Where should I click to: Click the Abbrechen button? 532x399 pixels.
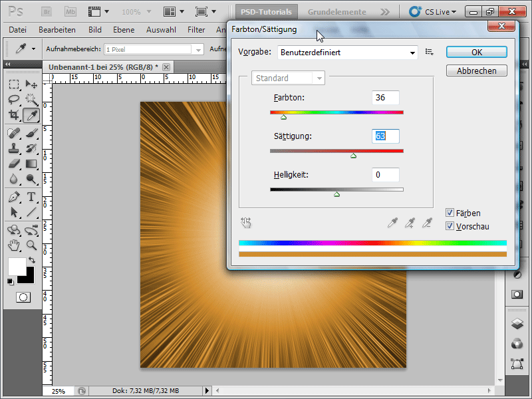[x=476, y=70]
